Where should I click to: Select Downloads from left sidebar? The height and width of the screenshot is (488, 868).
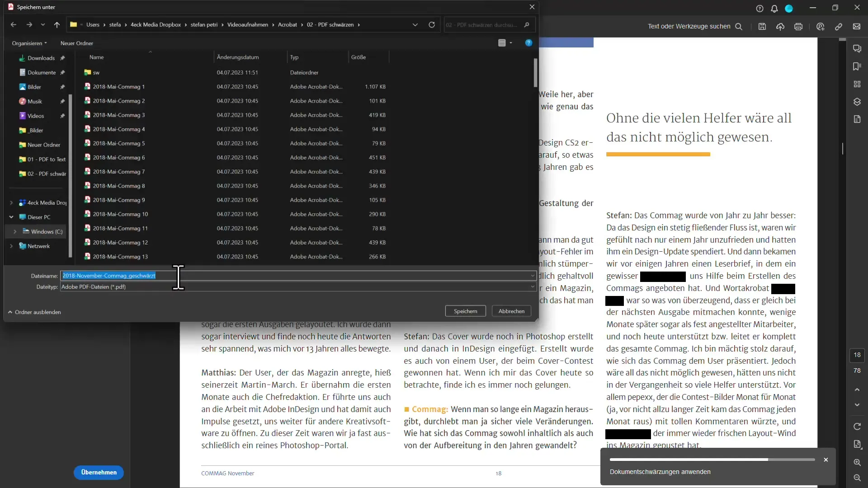coord(41,58)
